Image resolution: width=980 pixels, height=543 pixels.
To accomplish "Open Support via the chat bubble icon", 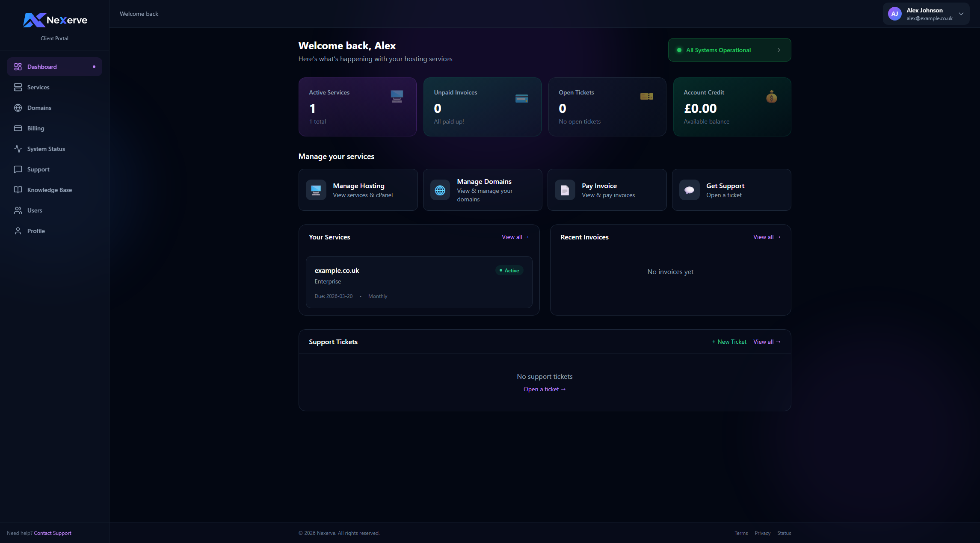I will [18, 169].
